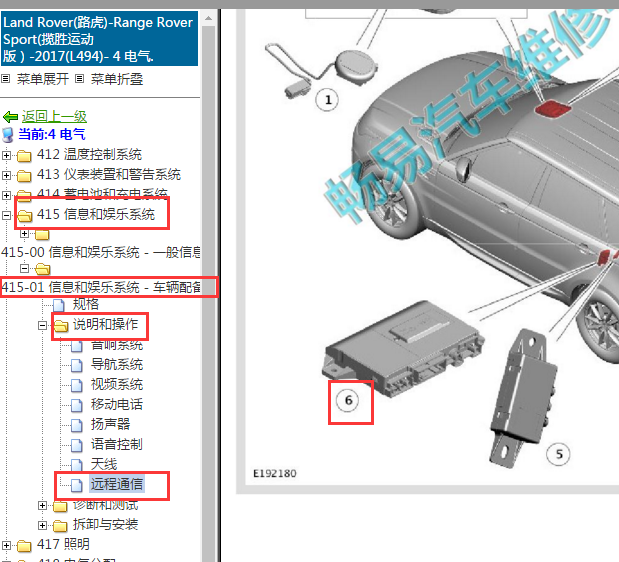This screenshot has height=562, width=619.
Task: Click callout number 5 in the diagram
Action: click(558, 454)
